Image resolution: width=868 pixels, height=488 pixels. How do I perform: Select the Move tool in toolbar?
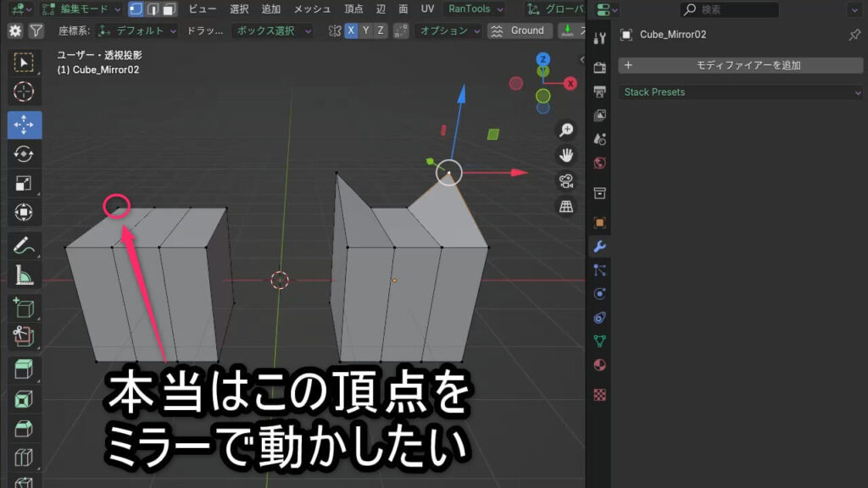point(24,124)
